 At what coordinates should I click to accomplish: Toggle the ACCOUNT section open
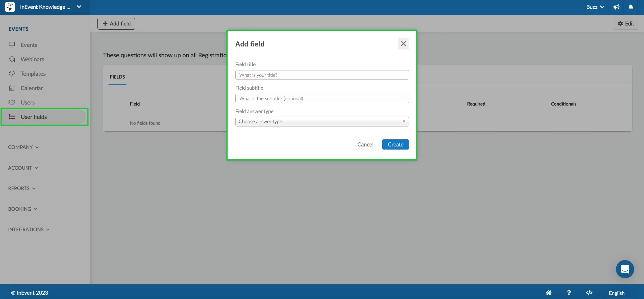pyautogui.click(x=22, y=168)
